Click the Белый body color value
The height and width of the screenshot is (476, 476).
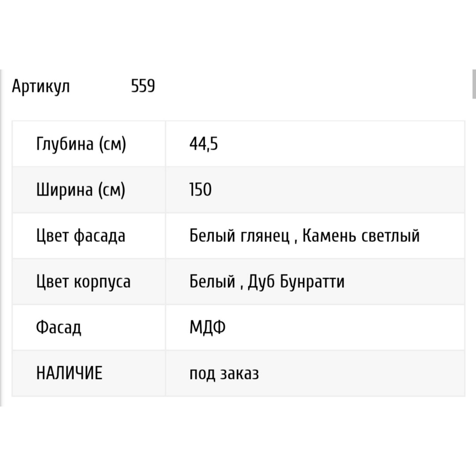tap(212, 282)
